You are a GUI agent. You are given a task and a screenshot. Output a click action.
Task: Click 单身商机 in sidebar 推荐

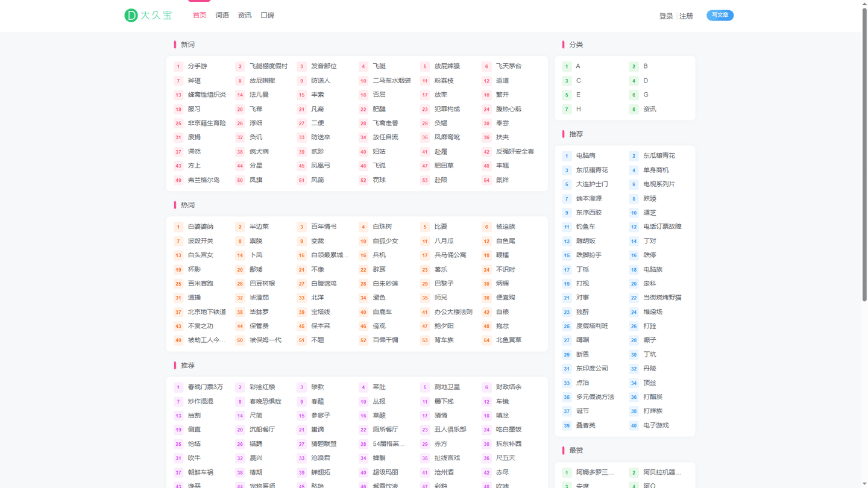[656, 170]
